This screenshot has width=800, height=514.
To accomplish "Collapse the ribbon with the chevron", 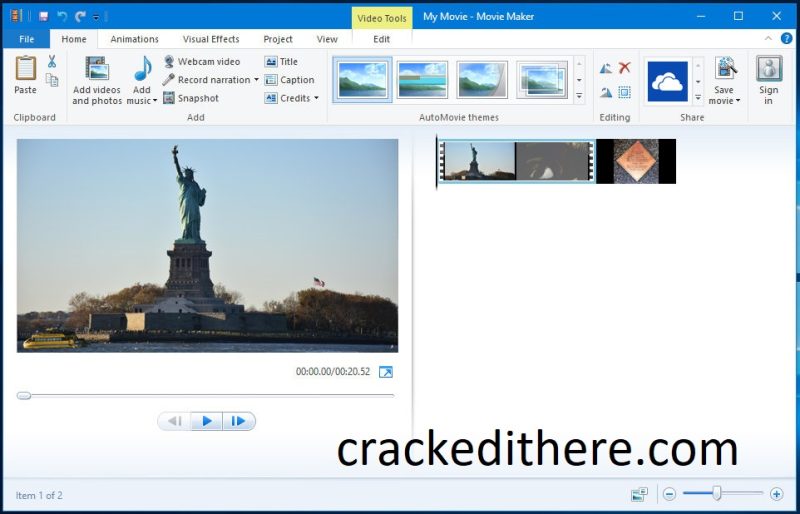I will [x=768, y=39].
